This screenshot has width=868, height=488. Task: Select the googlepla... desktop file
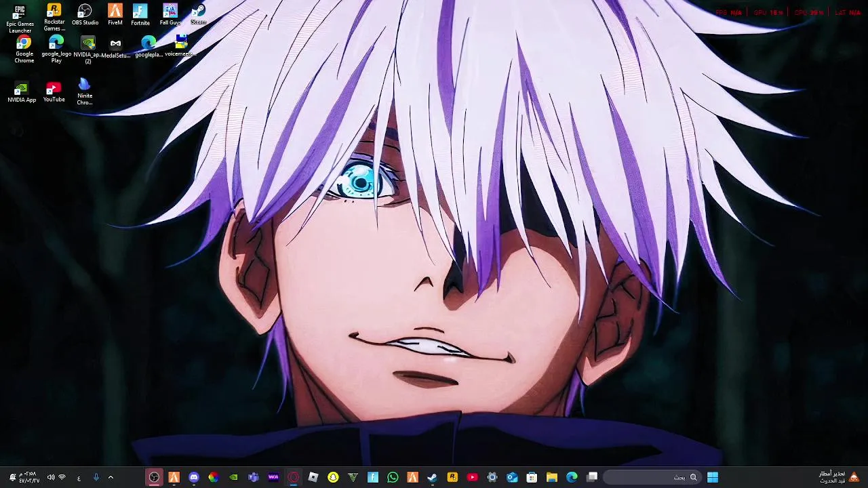[149, 47]
